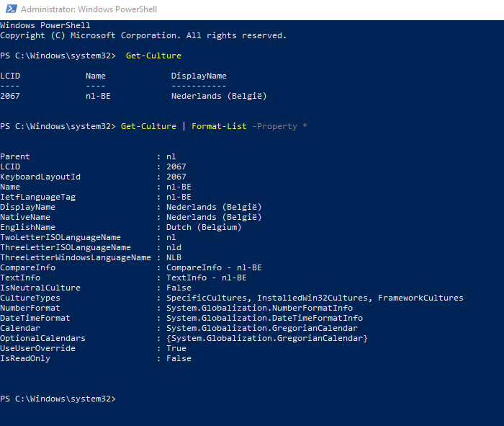Click the DisplayName table column header

click(199, 76)
